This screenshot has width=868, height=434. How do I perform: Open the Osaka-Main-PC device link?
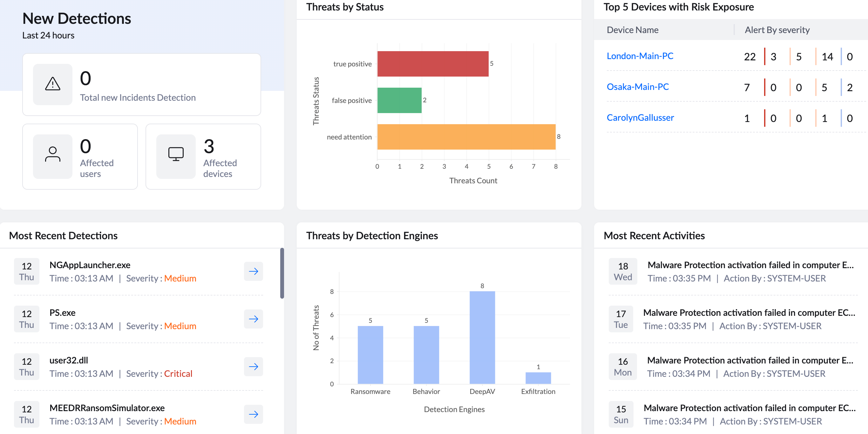pos(638,87)
